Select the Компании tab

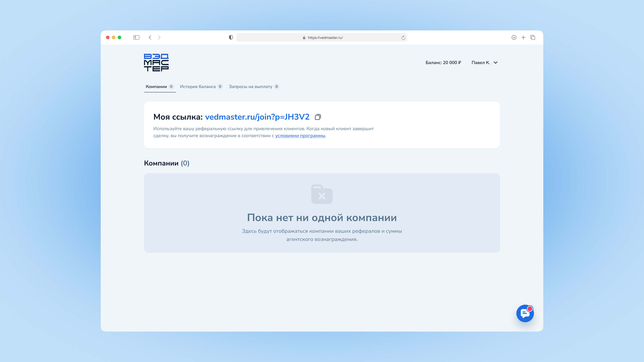[x=156, y=87]
